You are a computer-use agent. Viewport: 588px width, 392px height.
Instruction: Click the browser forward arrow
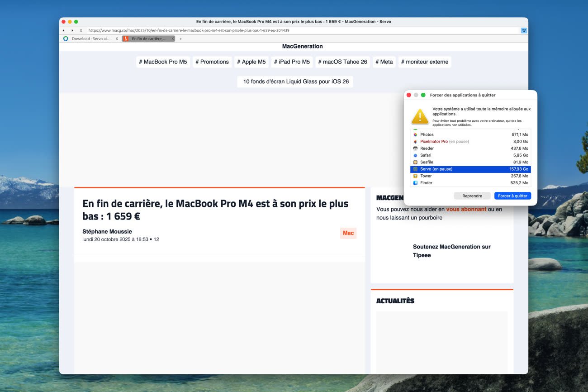coord(72,30)
